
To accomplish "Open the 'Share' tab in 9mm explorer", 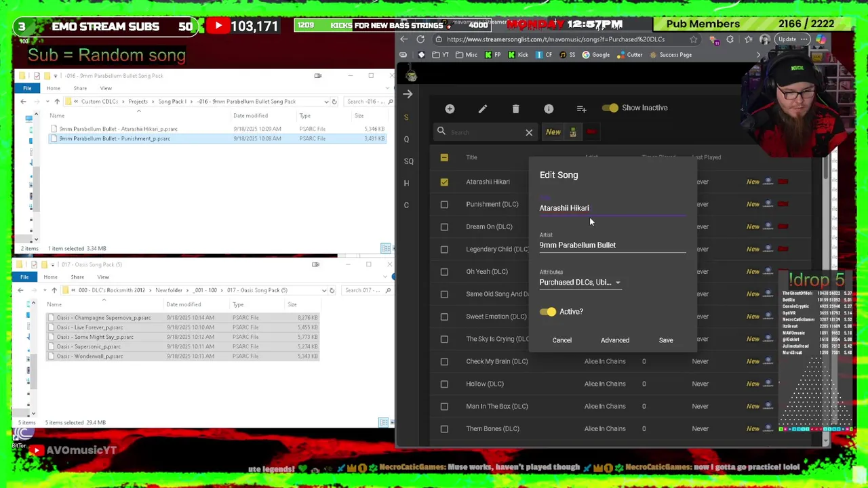I will [x=80, y=88].
